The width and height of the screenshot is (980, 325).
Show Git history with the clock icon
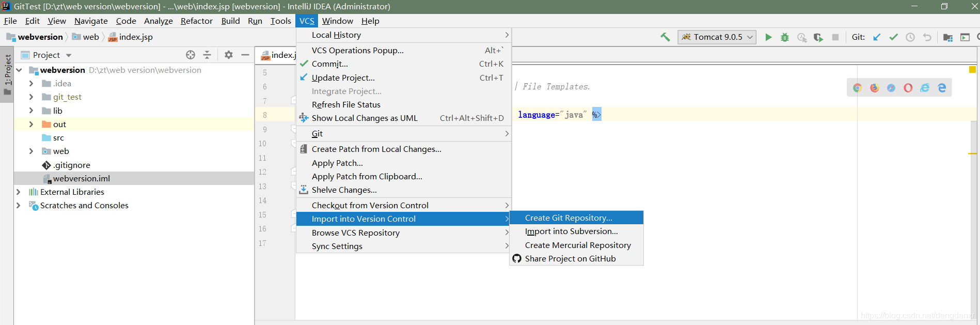[910, 37]
